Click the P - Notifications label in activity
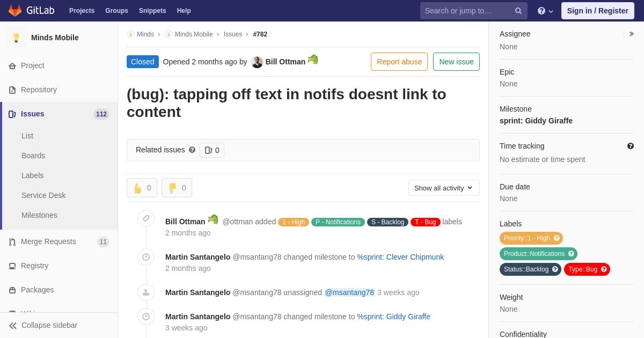 tap(338, 222)
